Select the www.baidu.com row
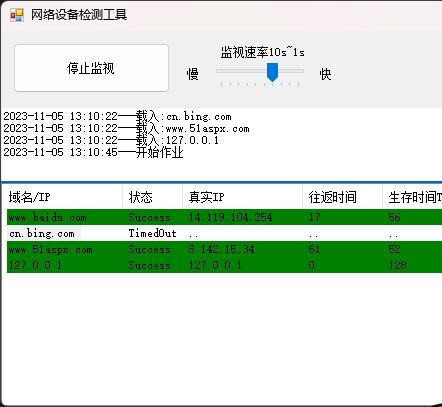 224,217
